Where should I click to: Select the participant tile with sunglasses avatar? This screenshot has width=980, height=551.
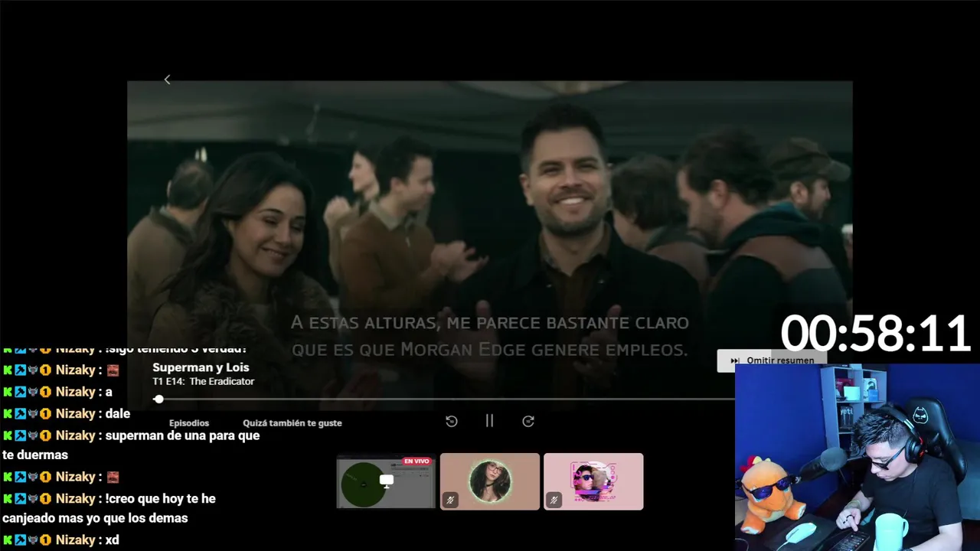coord(593,481)
